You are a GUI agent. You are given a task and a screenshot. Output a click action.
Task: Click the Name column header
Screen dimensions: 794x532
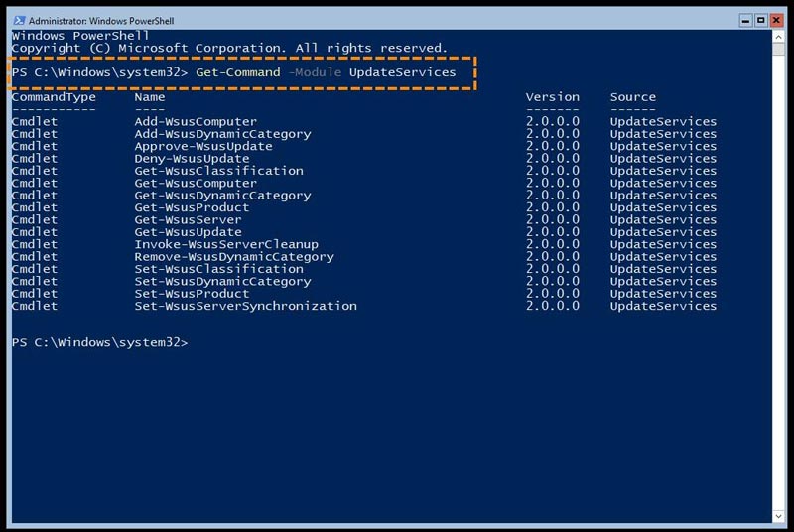150,97
